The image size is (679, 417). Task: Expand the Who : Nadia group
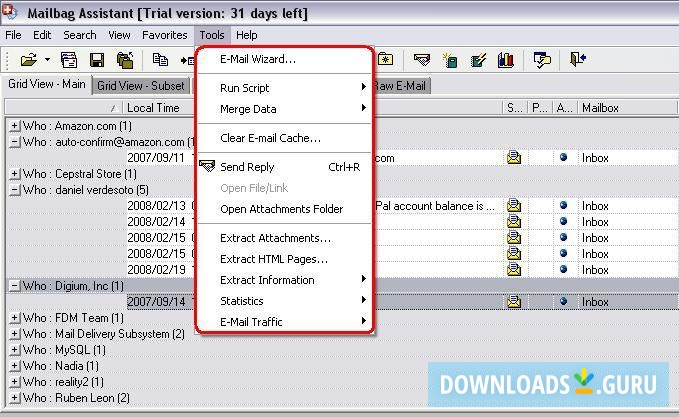14,366
